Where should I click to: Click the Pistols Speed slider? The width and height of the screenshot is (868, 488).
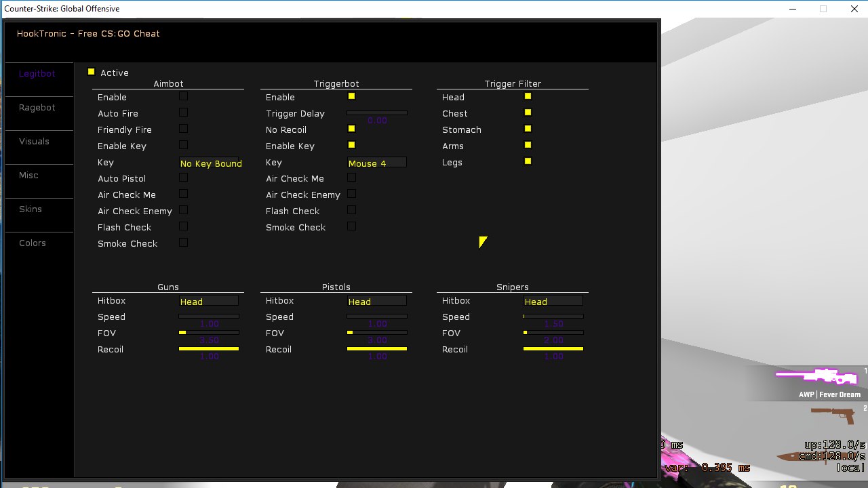(x=377, y=316)
